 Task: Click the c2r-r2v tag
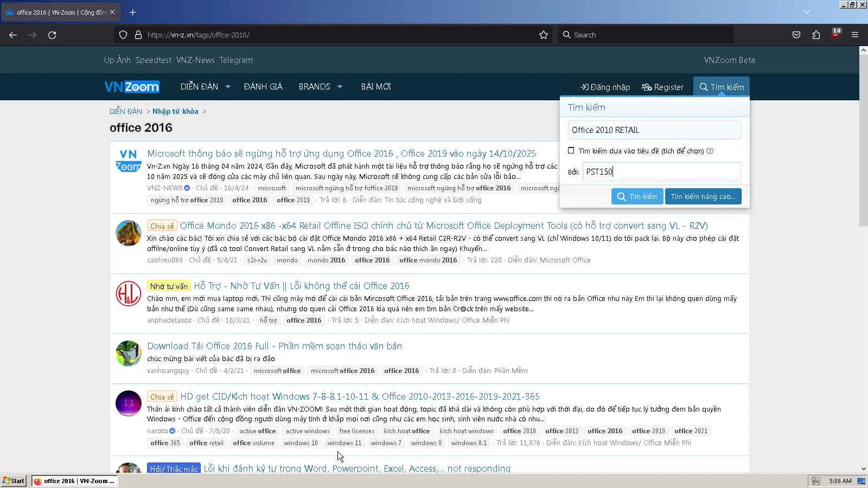click(257, 260)
